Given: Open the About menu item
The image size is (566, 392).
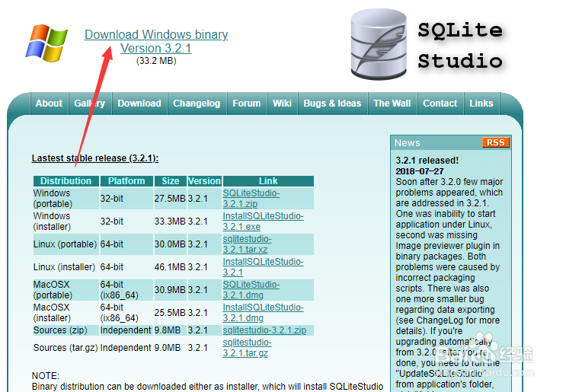Looking at the screenshot, I should [49, 104].
